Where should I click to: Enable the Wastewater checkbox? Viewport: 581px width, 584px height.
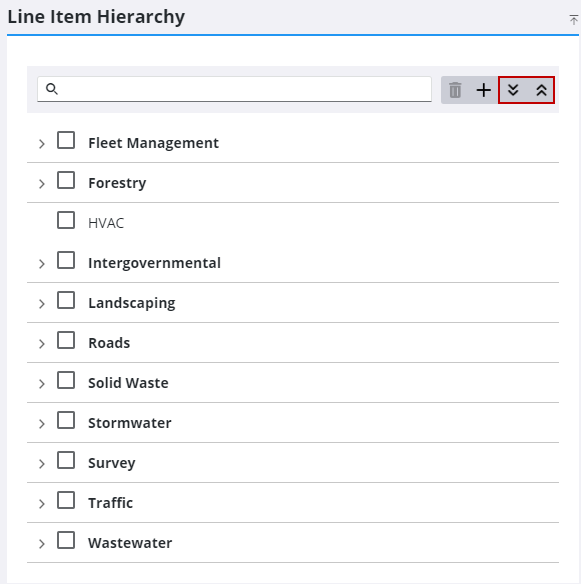tap(66, 540)
